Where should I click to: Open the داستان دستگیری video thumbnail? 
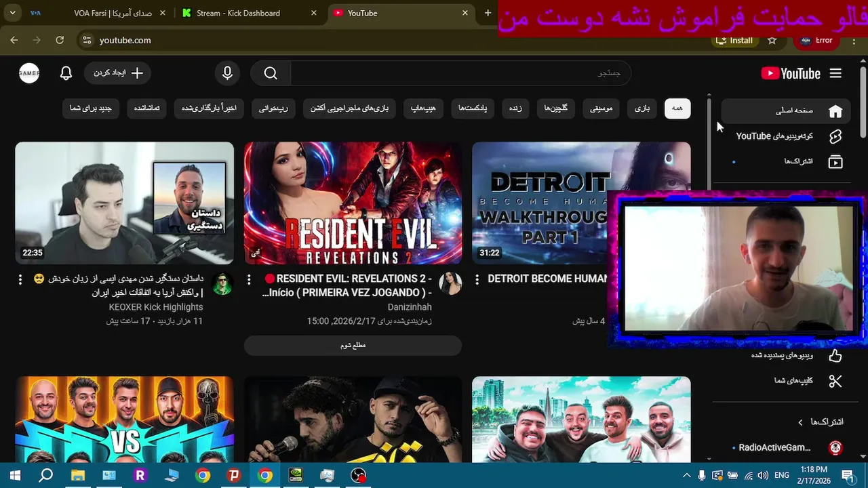click(124, 203)
